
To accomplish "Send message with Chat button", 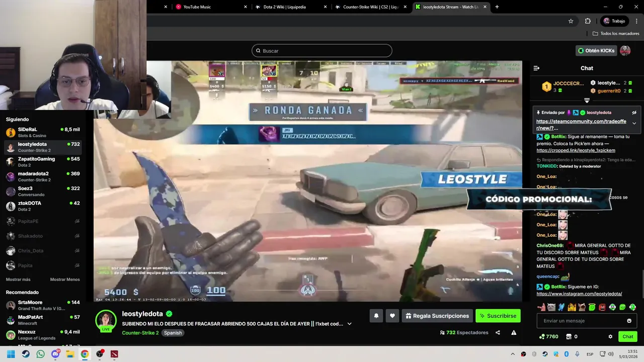I will pyautogui.click(x=628, y=336).
